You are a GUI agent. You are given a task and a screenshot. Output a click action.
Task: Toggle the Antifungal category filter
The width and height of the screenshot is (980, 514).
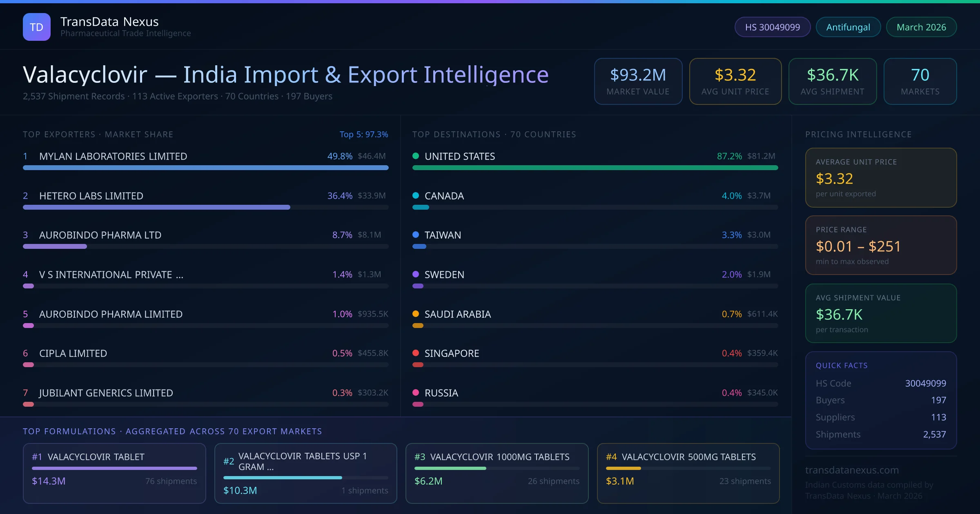pos(848,27)
